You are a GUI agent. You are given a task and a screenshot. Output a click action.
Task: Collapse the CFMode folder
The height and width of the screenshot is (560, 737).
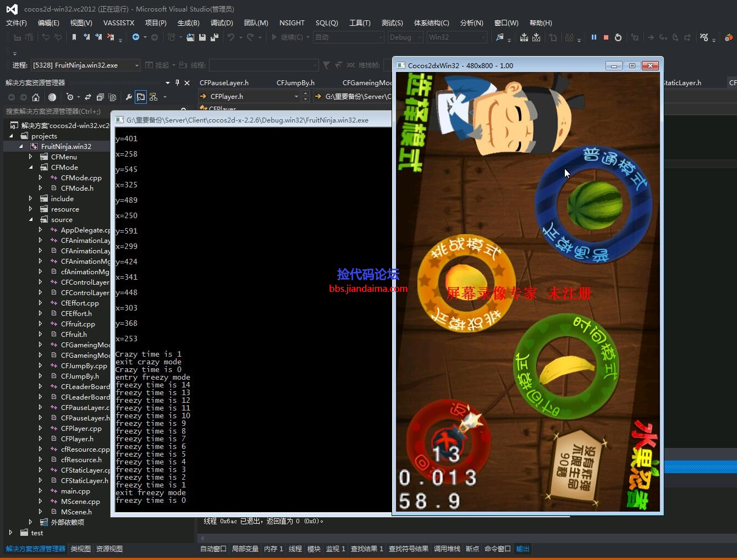(31, 167)
